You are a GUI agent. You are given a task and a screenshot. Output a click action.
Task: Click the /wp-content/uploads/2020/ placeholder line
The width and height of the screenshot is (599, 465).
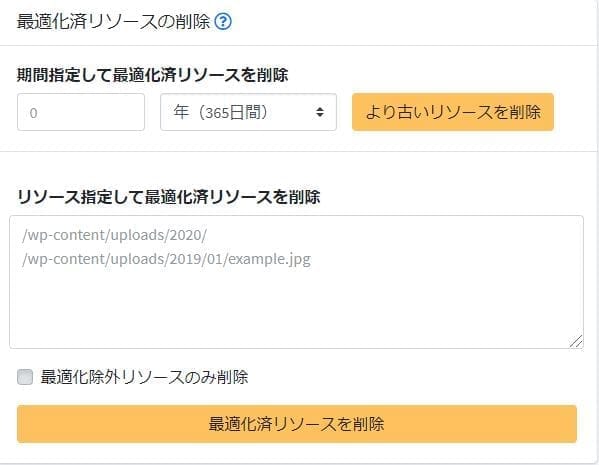pos(114,235)
